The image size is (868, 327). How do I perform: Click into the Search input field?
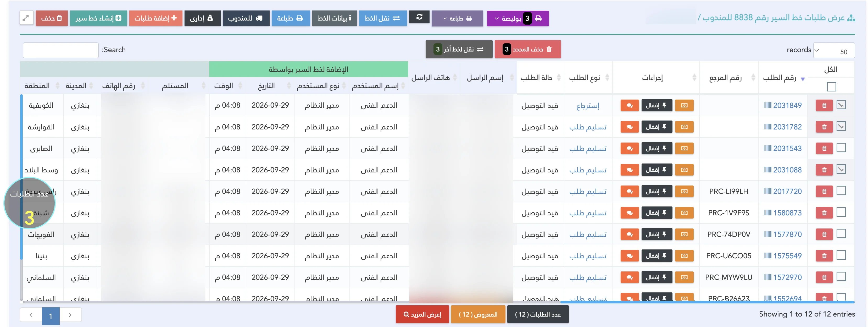pos(61,50)
